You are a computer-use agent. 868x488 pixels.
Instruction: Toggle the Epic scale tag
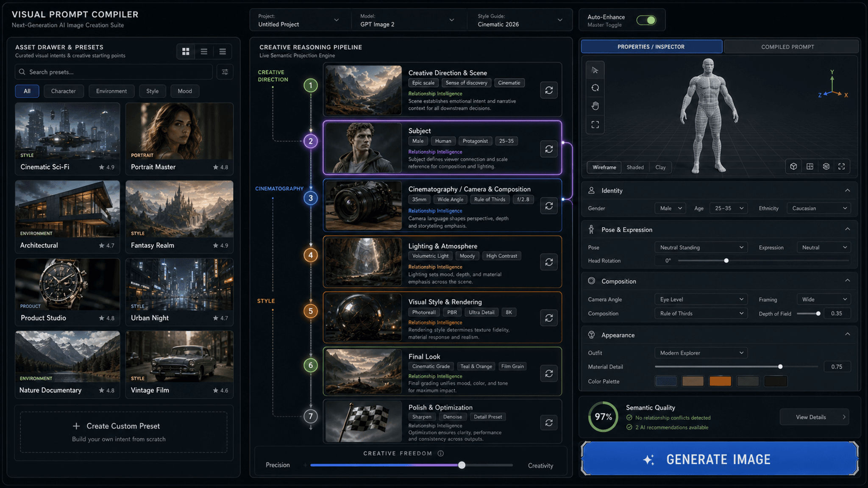423,83
